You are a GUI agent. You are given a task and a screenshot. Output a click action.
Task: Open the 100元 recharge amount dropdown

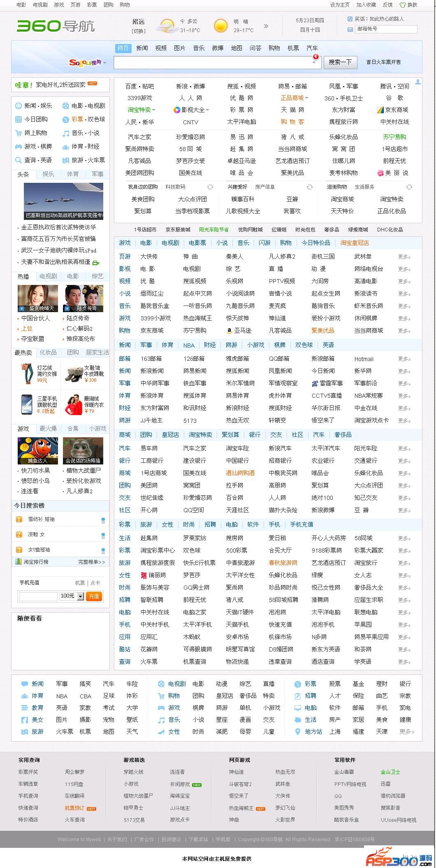(x=80, y=596)
